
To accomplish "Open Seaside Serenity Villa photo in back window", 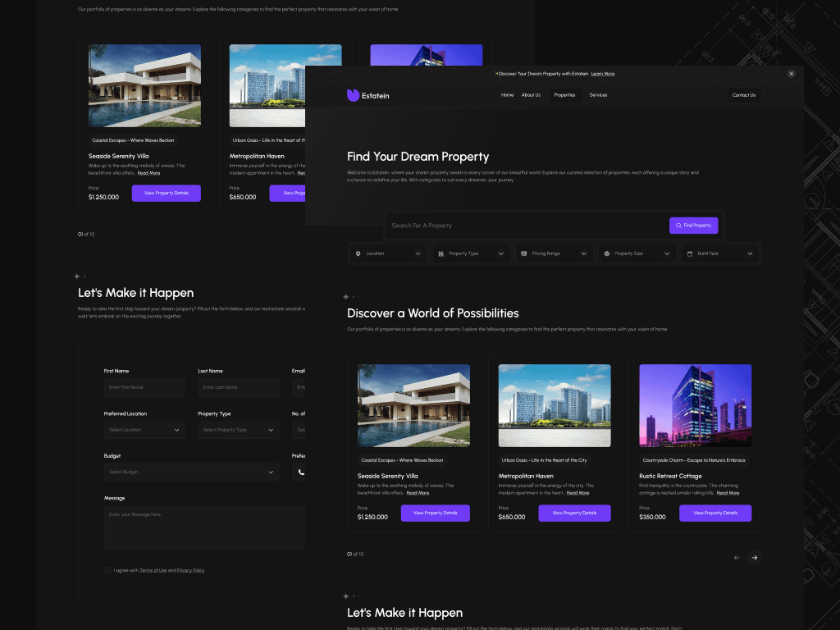I will [x=144, y=85].
